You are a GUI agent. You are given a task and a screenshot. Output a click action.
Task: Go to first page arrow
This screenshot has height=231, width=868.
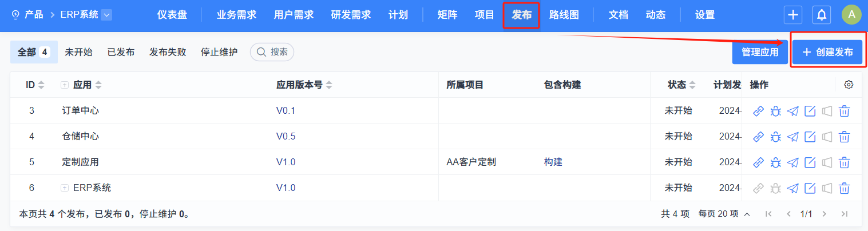click(768, 214)
